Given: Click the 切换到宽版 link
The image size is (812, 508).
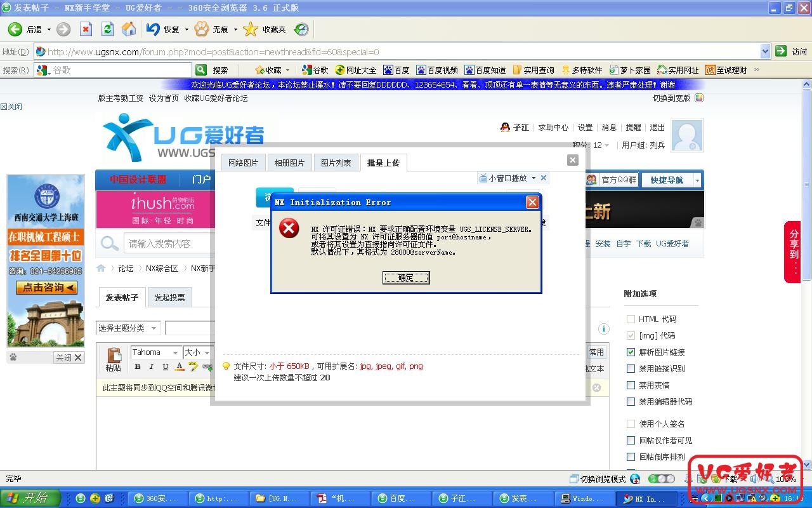Looking at the screenshot, I should [672, 98].
